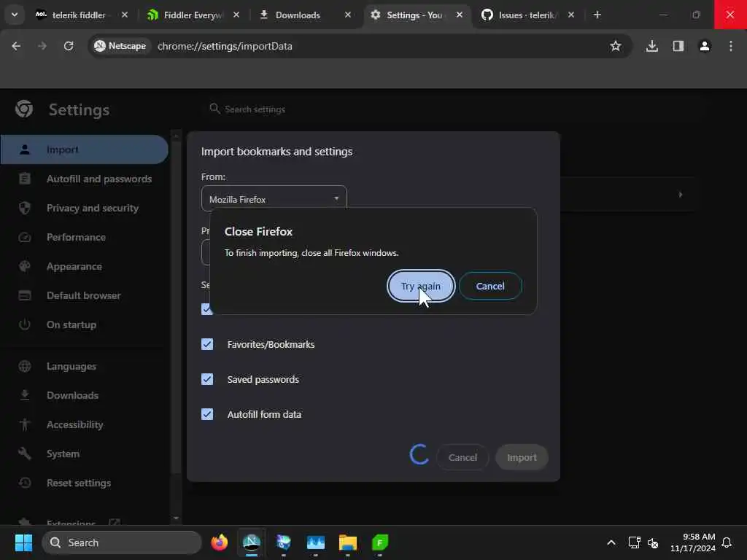Open the tab search dropdown arrow

point(15,15)
